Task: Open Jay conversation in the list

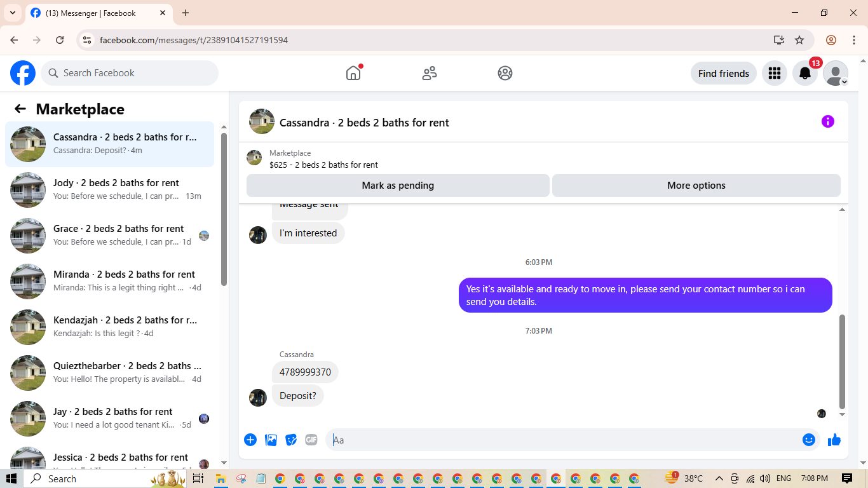Action: 110,419
